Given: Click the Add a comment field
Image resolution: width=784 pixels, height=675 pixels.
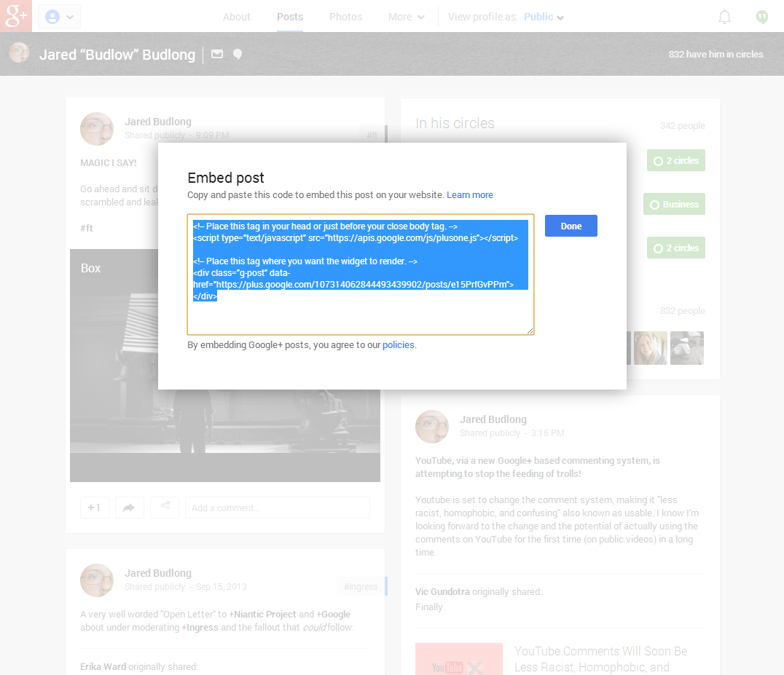Looking at the screenshot, I should (x=278, y=508).
